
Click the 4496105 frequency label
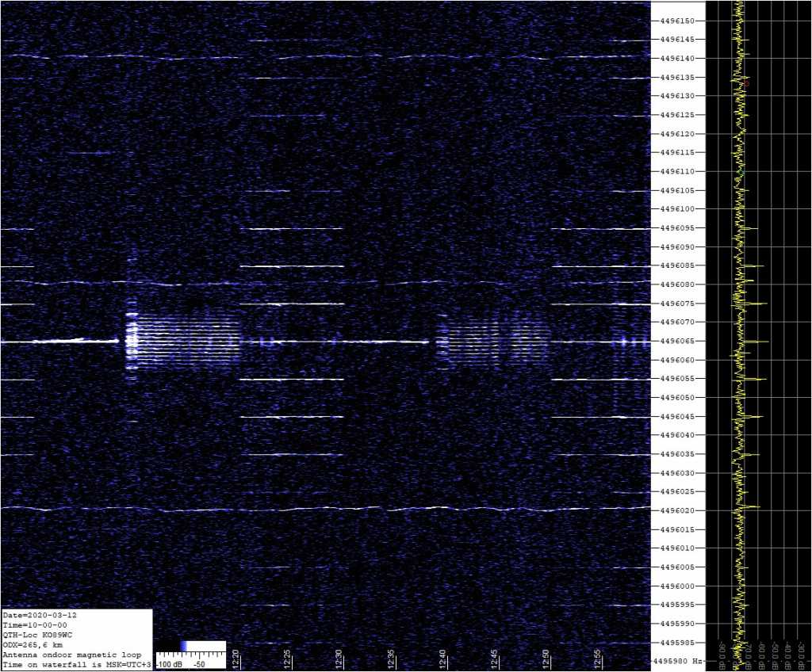pyautogui.click(x=677, y=190)
